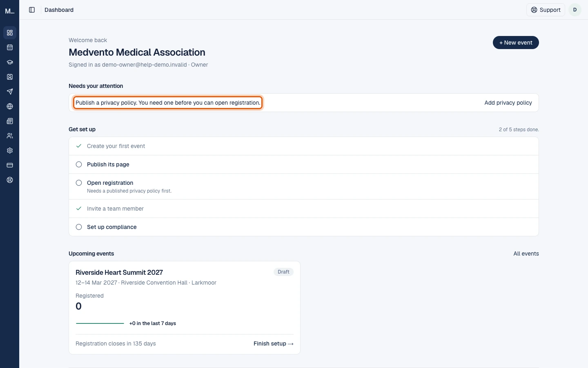Open the Publish its page step

[304, 164]
